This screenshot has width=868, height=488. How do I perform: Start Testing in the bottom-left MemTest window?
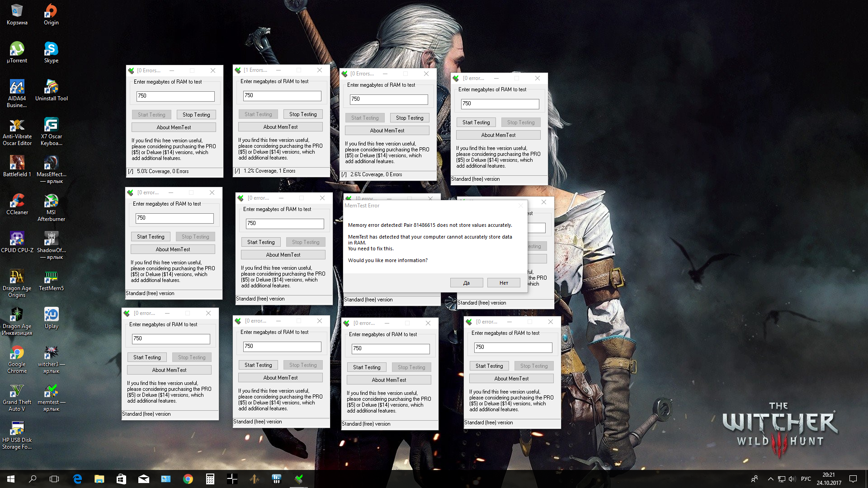tap(147, 357)
